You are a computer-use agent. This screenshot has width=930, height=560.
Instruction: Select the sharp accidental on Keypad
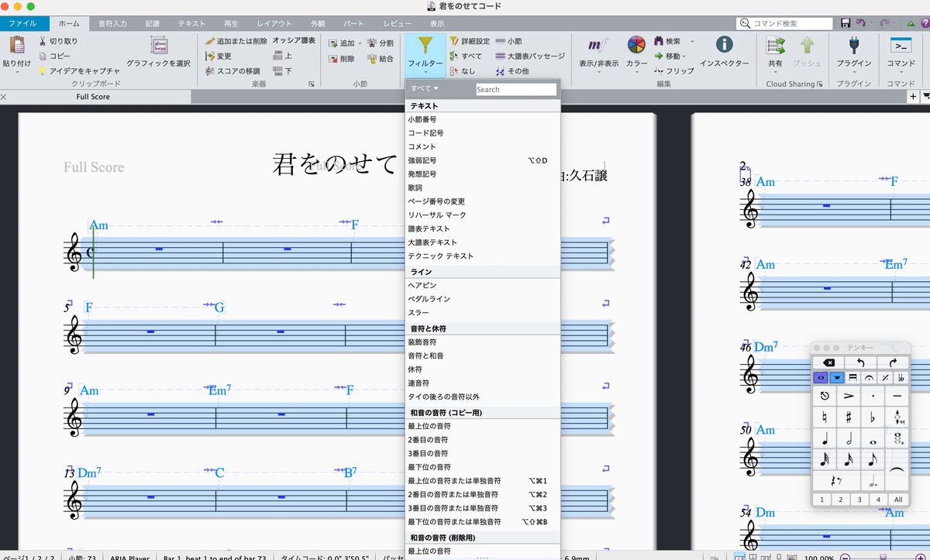pyautogui.click(x=849, y=417)
